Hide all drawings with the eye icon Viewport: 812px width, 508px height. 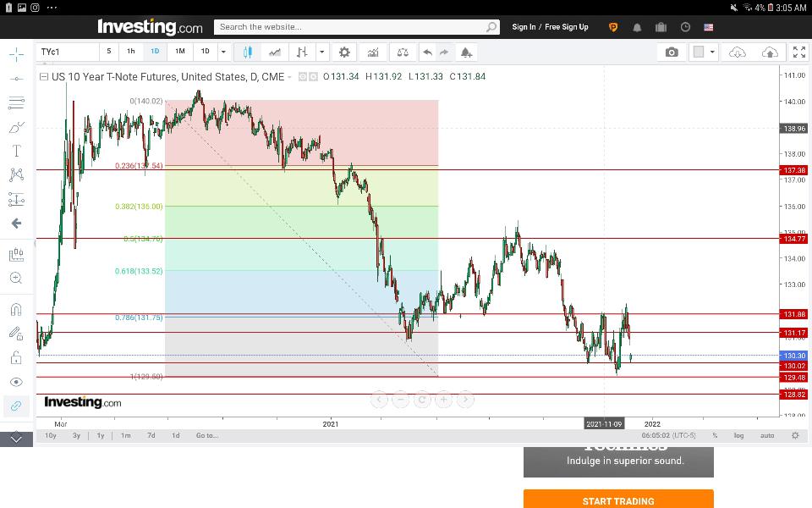pos(16,382)
